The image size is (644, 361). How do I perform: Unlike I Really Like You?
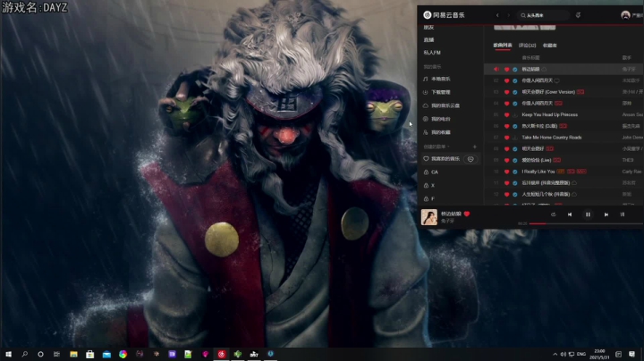(507, 172)
